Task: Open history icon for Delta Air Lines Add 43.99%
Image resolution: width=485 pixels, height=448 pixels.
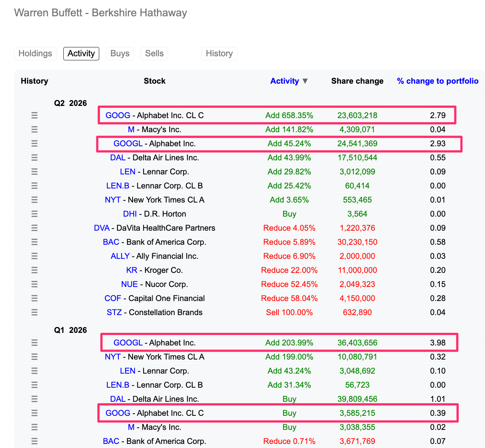Action: (x=34, y=158)
